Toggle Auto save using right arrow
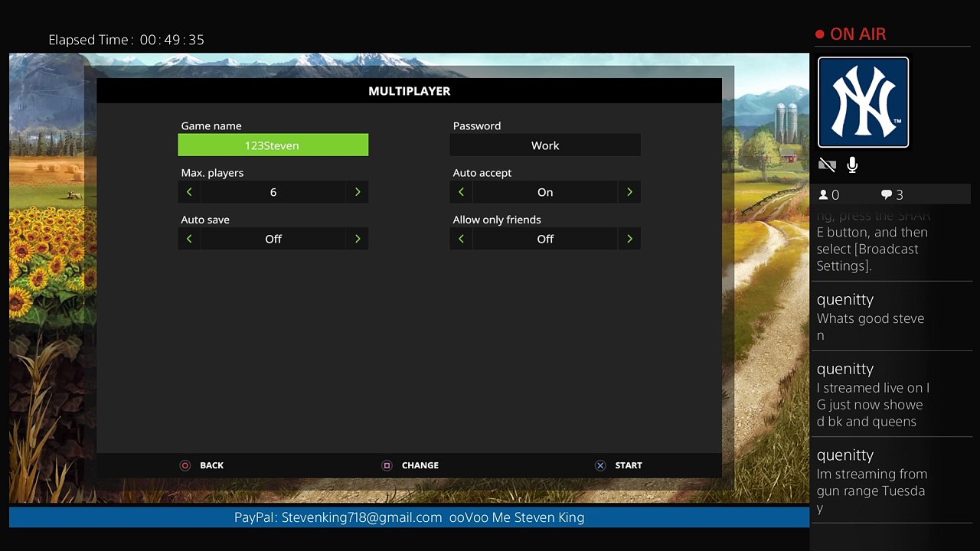This screenshot has width=980, height=551. coord(358,239)
